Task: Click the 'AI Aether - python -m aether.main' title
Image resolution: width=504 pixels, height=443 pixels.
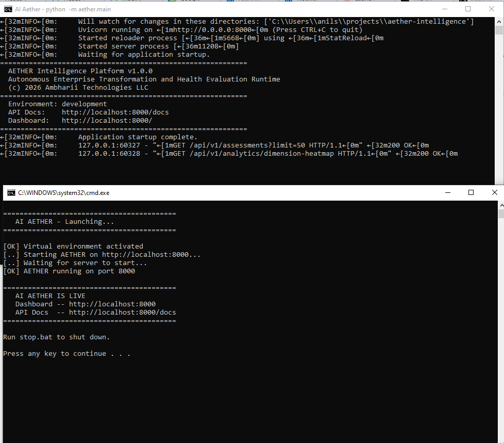Action: 63,9
